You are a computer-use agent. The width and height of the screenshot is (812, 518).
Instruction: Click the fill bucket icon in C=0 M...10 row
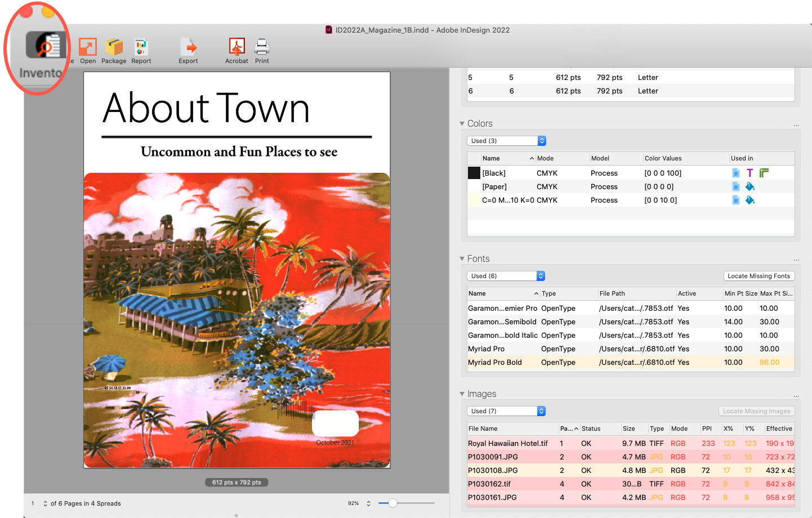[x=750, y=200]
